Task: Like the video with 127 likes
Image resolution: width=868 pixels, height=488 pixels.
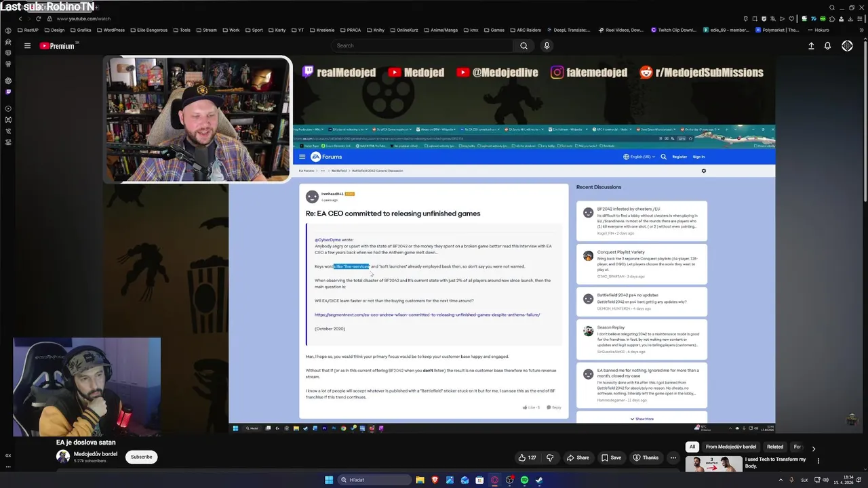Action: pyautogui.click(x=528, y=457)
